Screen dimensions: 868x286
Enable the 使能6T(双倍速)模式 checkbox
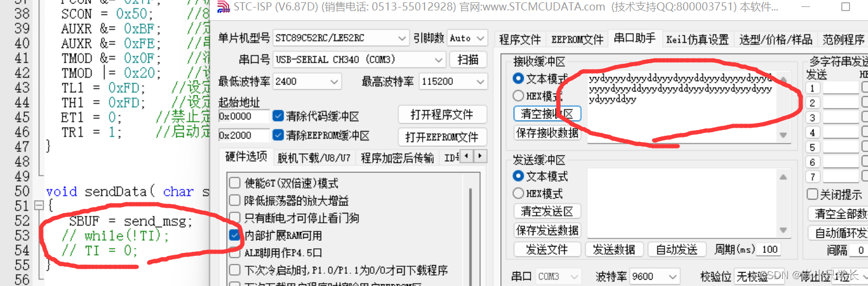[x=235, y=183]
